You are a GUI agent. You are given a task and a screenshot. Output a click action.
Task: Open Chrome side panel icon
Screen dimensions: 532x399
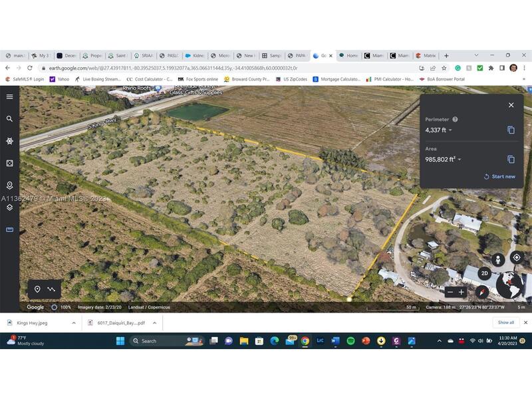[x=502, y=68]
